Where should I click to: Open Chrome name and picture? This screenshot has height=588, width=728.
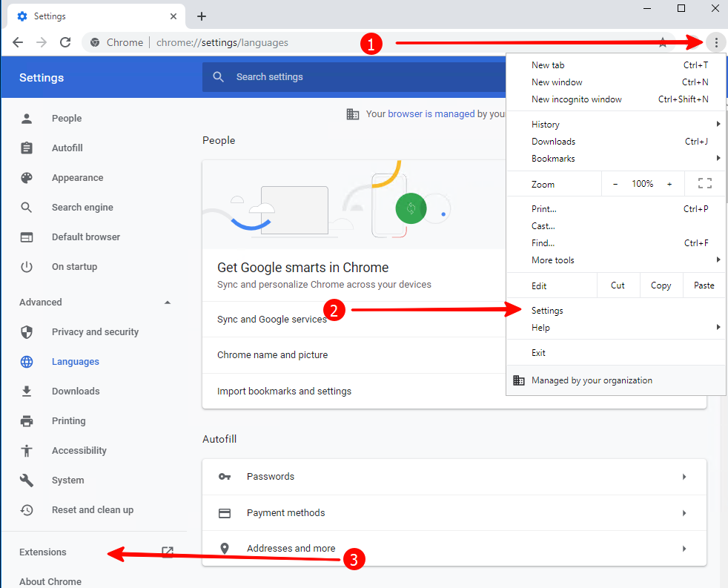(x=354, y=355)
